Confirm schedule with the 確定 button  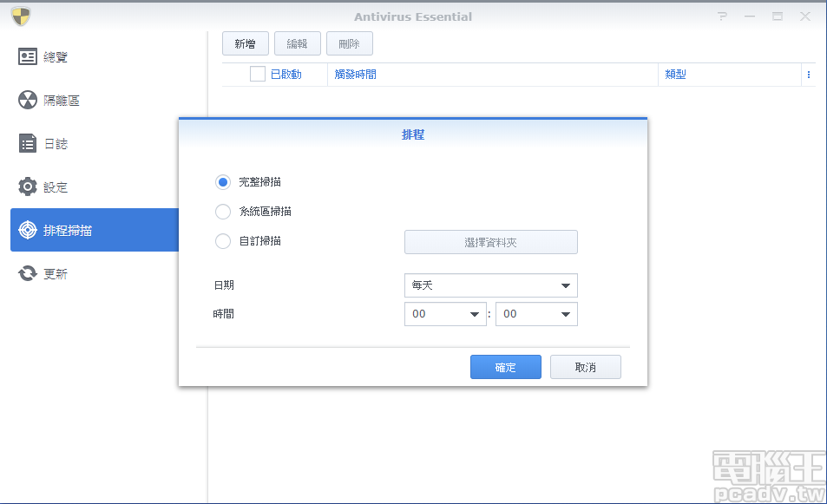click(x=505, y=366)
